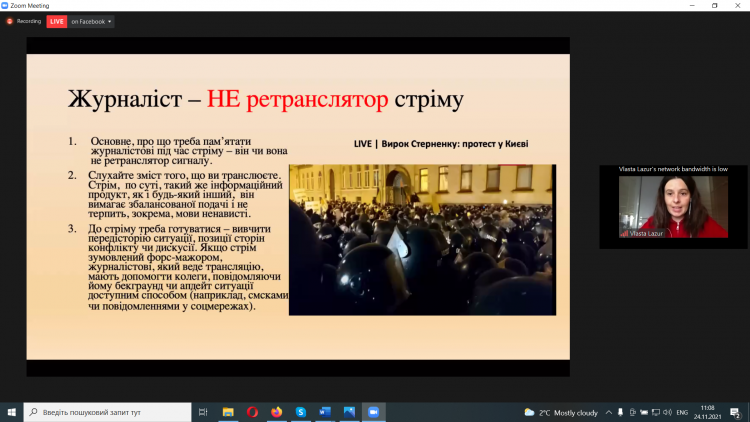Click the Zoom Meeting title bar icon
750x422 pixels.
pos(5,6)
